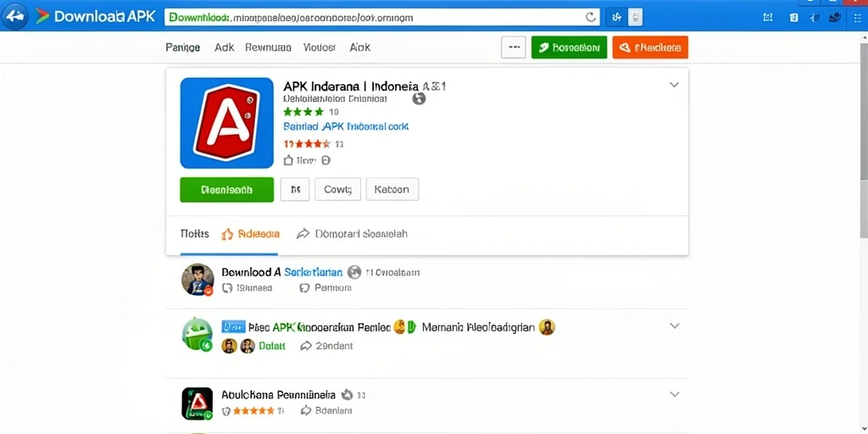The image size is (868, 434).
Task: Click the thumbs-up icon under the orange rating
Action: 288,160
